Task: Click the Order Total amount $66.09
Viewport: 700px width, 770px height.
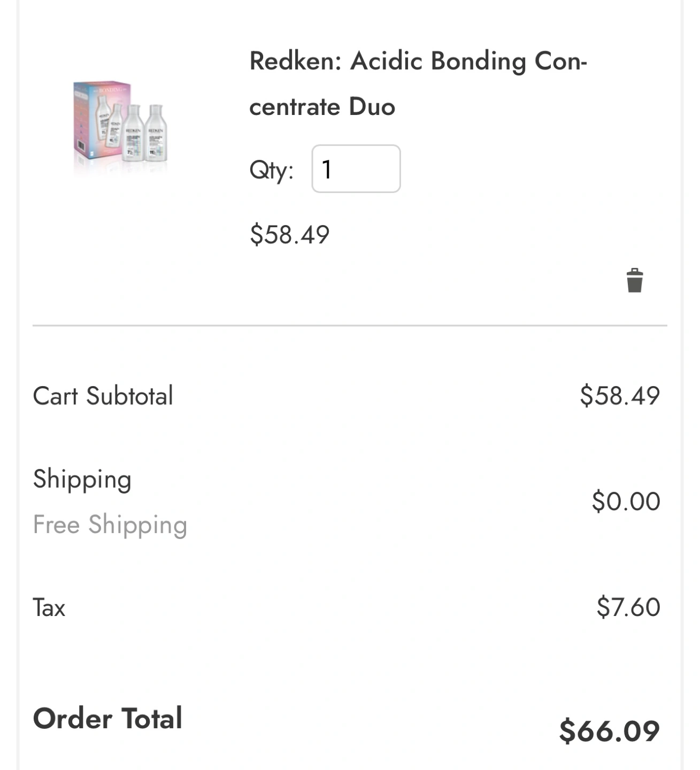Action: (x=609, y=731)
